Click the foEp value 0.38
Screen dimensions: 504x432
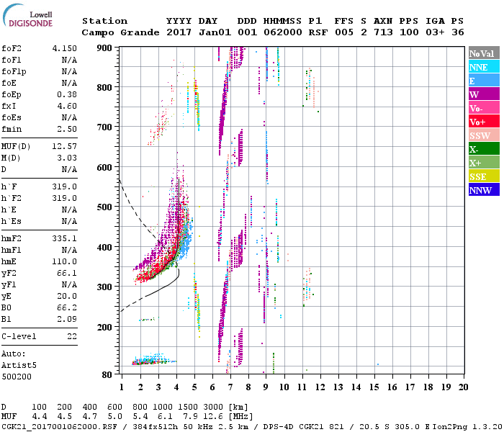[x=67, y=94]
